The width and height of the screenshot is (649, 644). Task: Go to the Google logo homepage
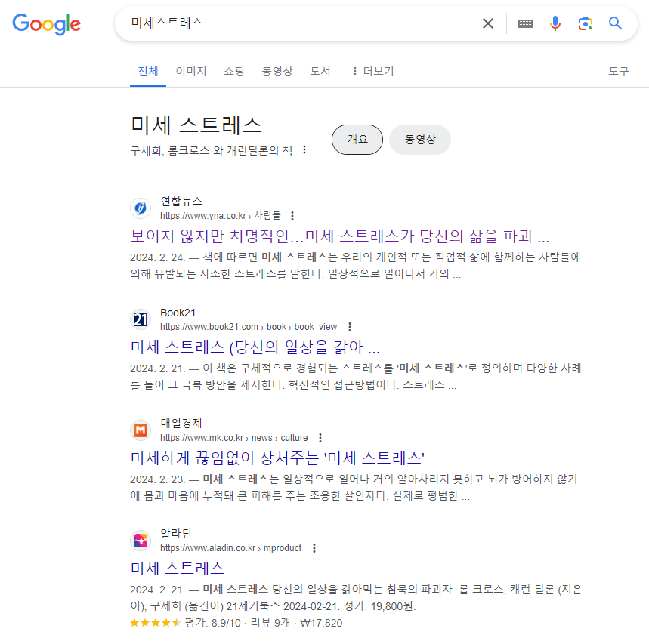tap(46, 24)
